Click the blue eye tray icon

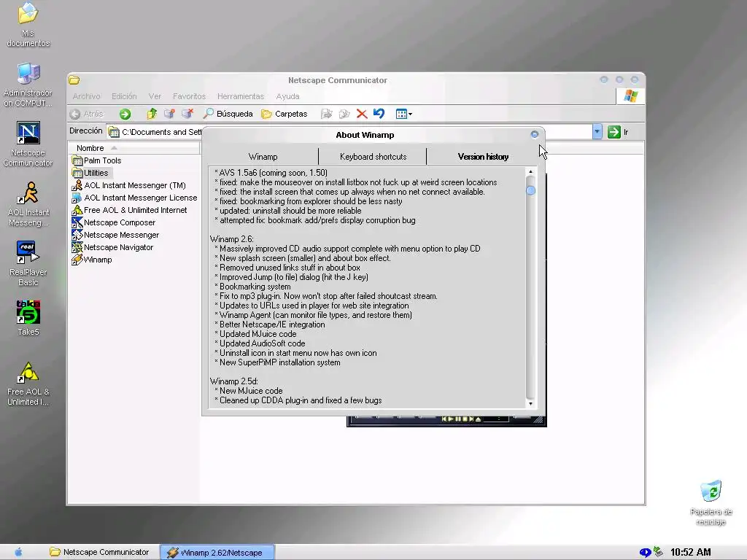click(x=645, y=553)
